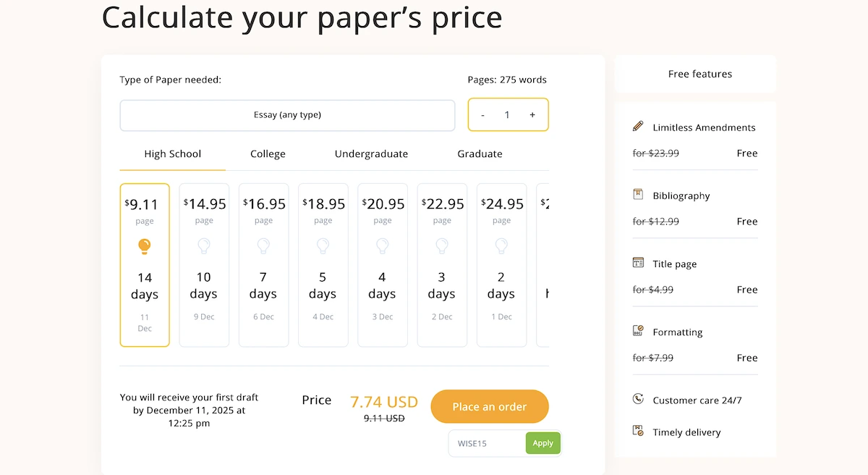Choose the 5 days $18.95 deadline card

tap(323, 265)
